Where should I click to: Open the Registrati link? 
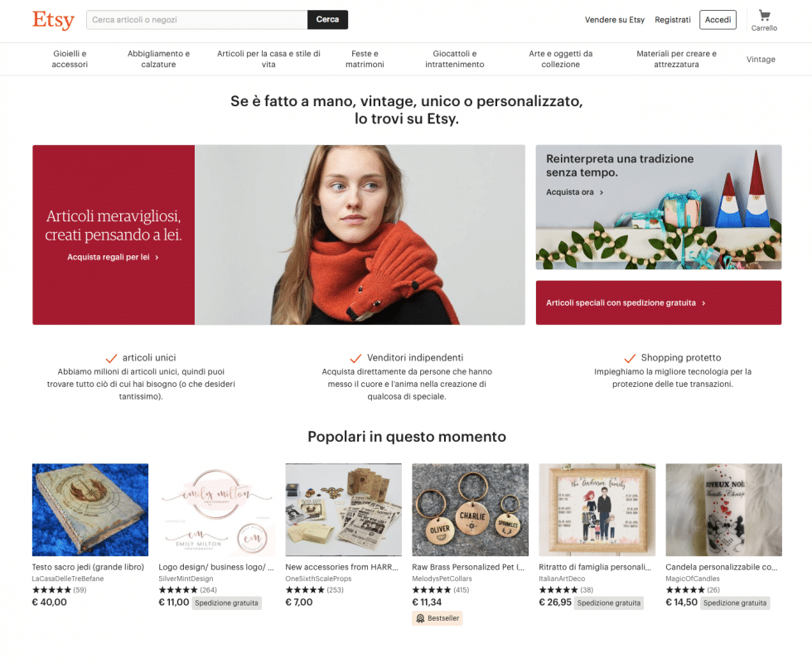pyautogui.click(x=672, y=20)
